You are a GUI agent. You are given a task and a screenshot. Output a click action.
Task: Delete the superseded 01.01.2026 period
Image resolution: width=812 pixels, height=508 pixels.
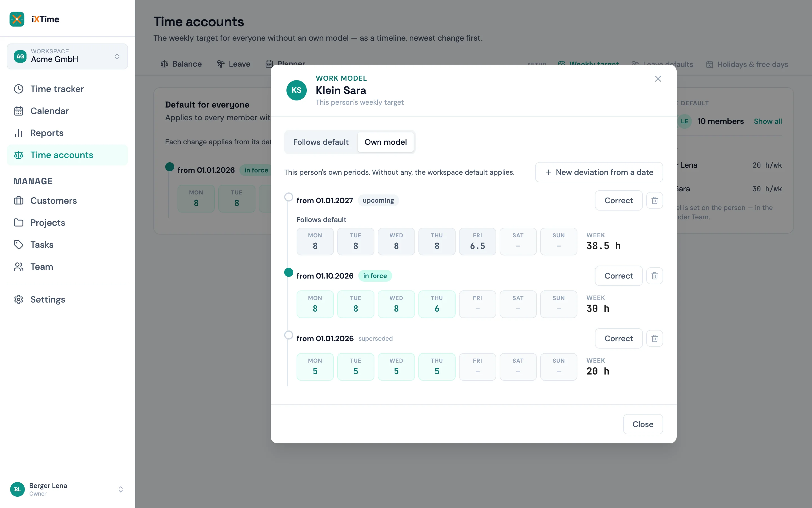coord(654,338)
